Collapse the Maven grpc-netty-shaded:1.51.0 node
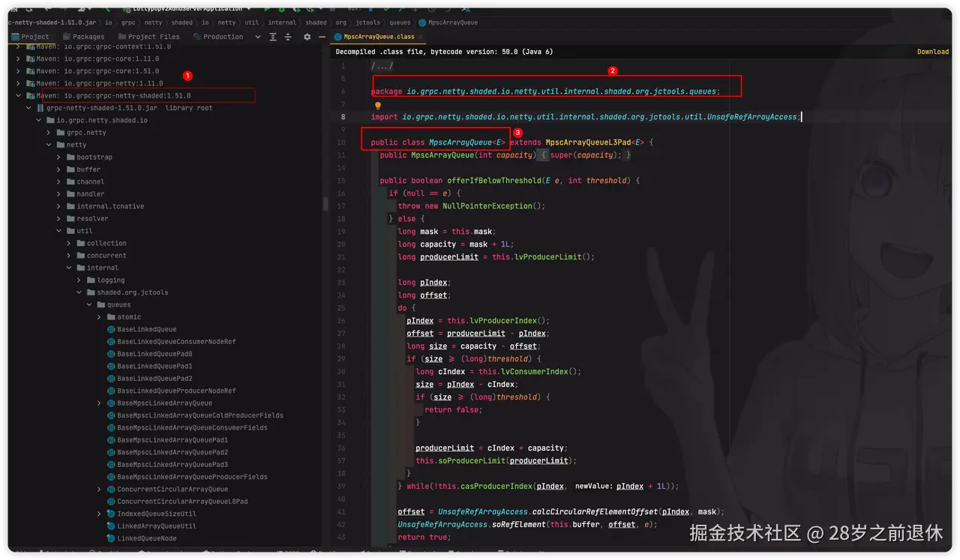 (x=19, y=96)
